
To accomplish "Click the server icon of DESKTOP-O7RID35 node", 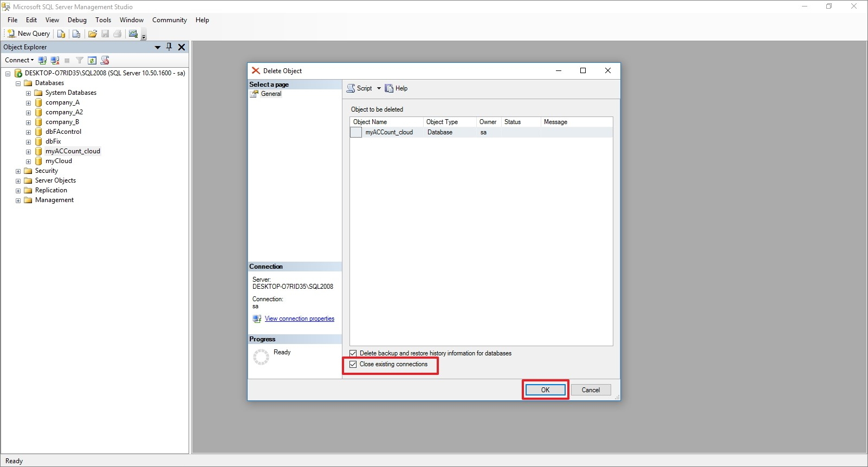I will coord(18,73).
